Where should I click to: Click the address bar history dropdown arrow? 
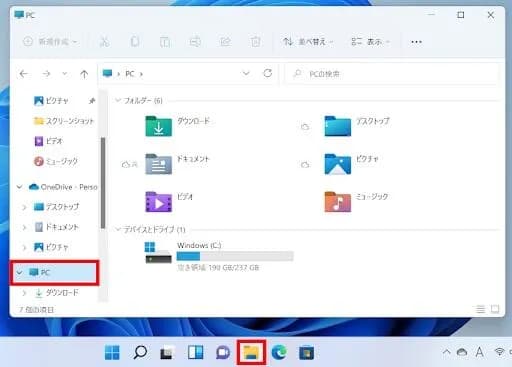click(x=246, y=73)
